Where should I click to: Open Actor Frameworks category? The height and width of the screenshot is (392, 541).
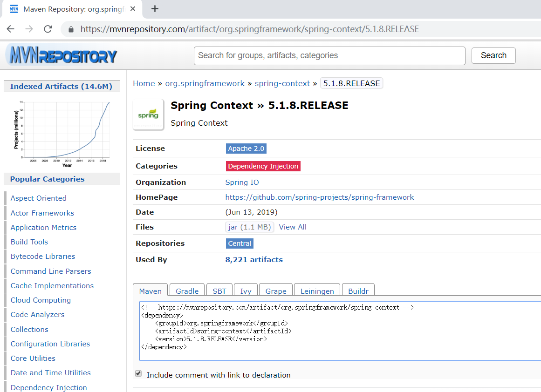tap(42, 213)
